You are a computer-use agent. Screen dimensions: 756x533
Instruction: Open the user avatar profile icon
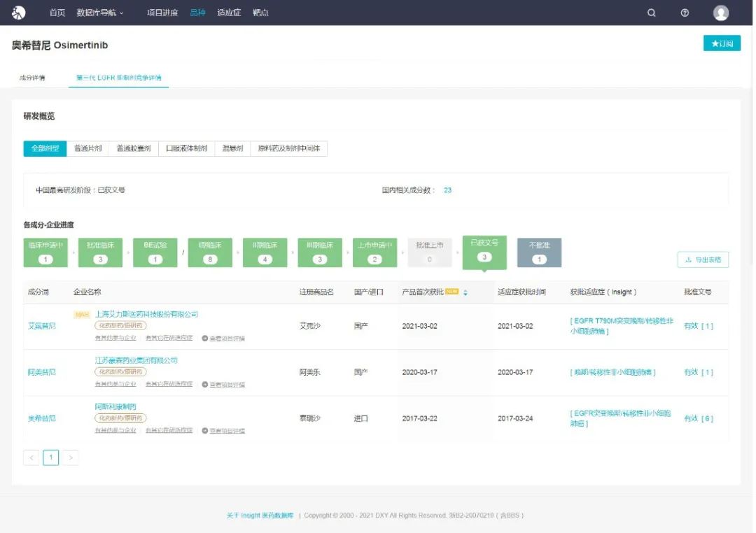pos(720,13)
